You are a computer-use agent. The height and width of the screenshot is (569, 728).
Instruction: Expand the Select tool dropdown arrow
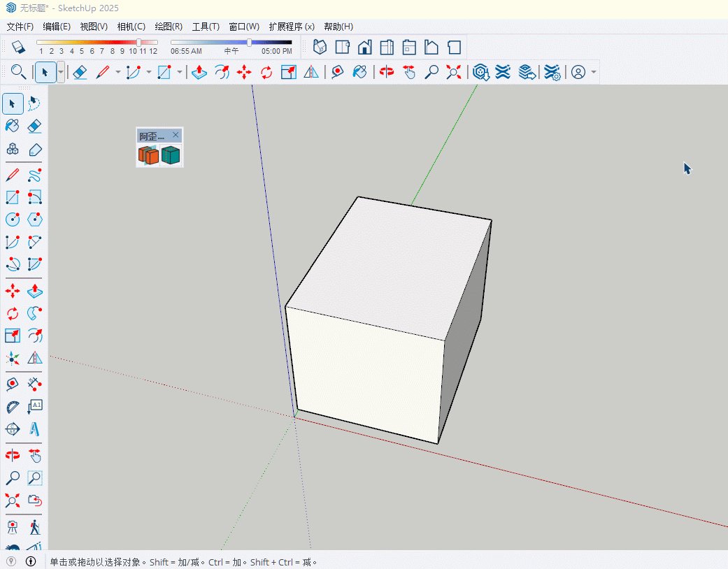click(x=62, y=72)
